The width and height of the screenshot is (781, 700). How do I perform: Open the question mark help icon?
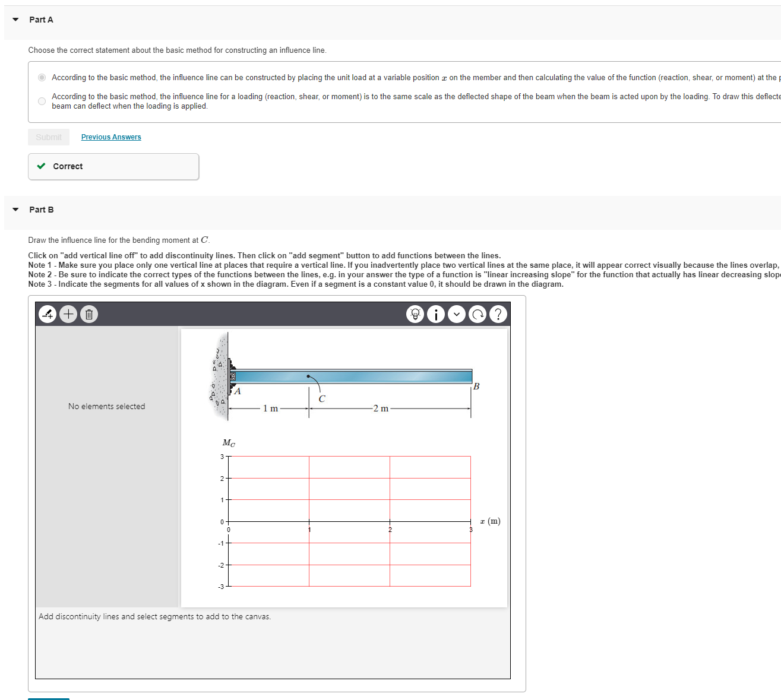[x=498, y=314]
